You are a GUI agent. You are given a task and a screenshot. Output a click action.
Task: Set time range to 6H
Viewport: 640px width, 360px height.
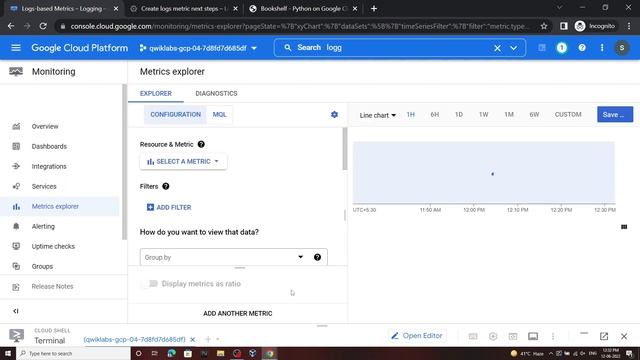(x=435, y=115)
